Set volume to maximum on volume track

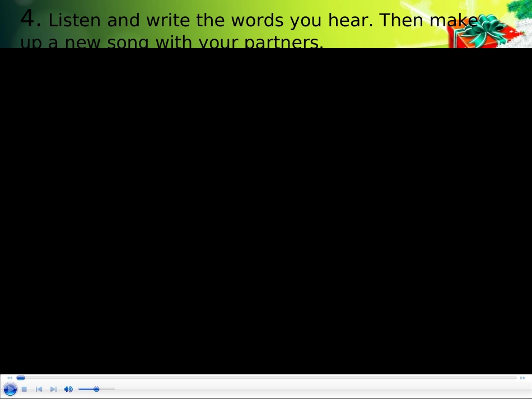pyautogui.click(x=114, y=389)
